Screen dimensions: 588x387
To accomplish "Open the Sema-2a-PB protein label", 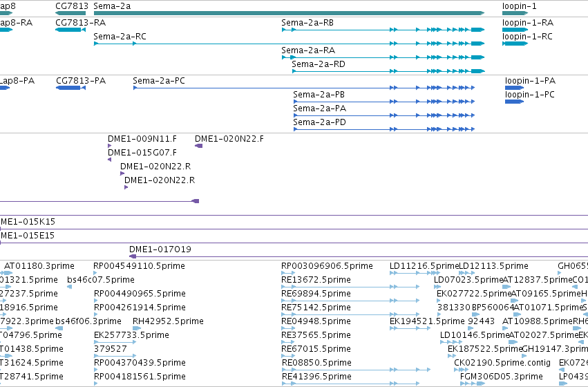I will tap(319, 95).
